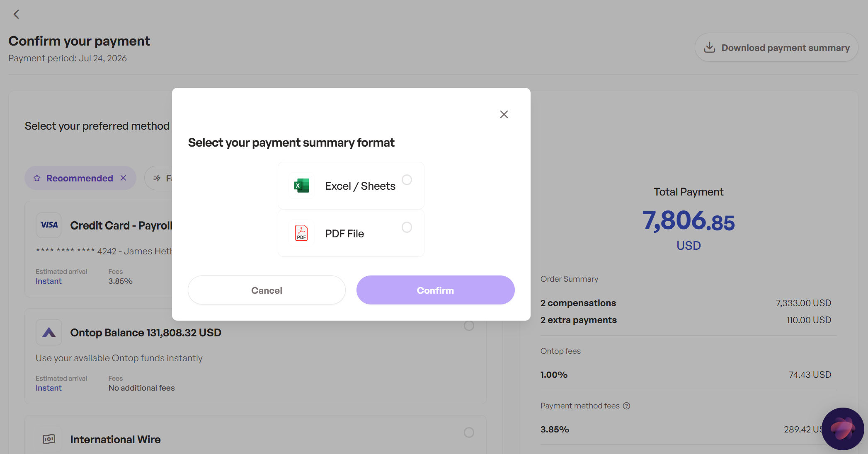
Task: Click the Ontop Balance logo icon
Action: (49, 332)
